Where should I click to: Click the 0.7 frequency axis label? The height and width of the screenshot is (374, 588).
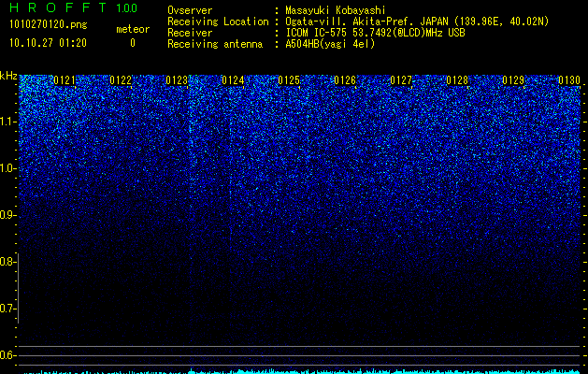pos(7,309)
